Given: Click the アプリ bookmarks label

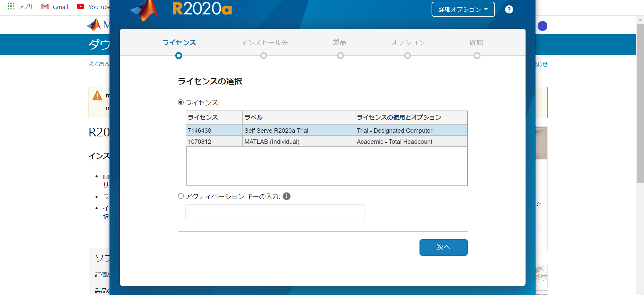Looking at the screenshot, I should click(26, 7).
